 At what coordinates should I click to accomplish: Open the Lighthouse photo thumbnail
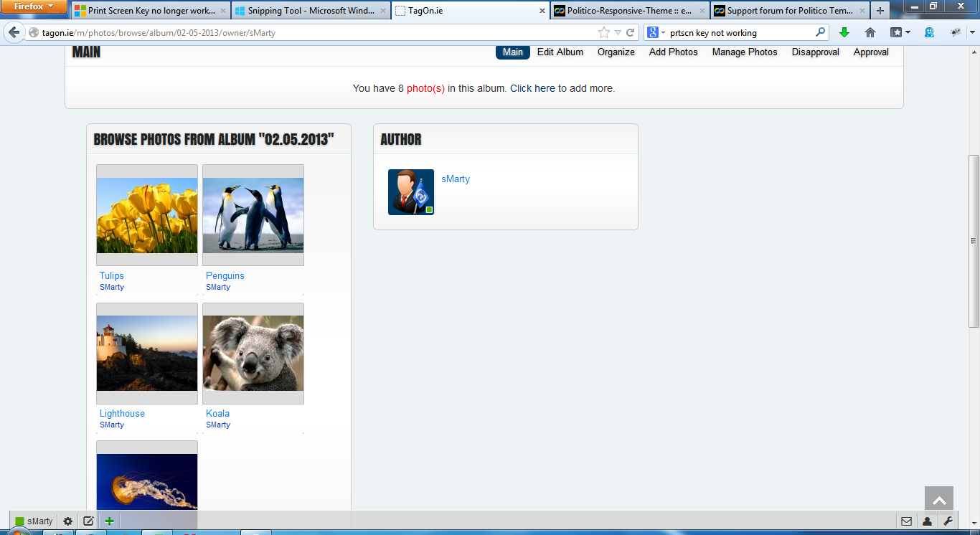pyautogui.click(x=147, y=354)
